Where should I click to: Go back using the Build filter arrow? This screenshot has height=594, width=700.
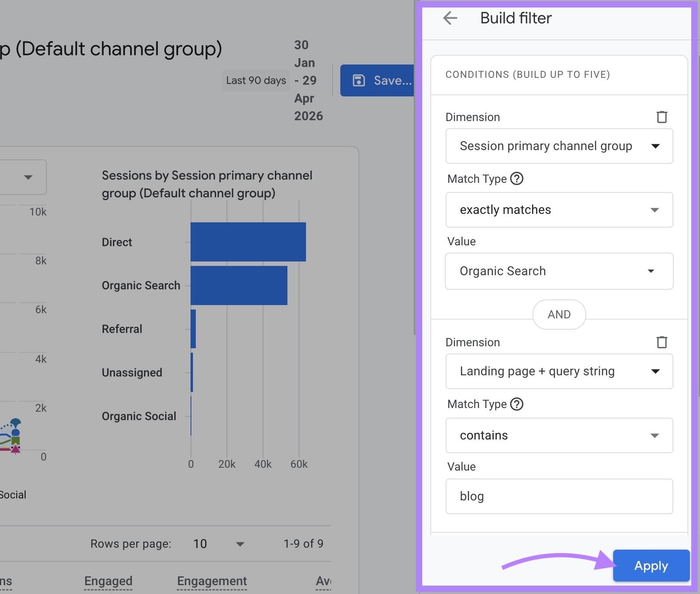point(450,18)
